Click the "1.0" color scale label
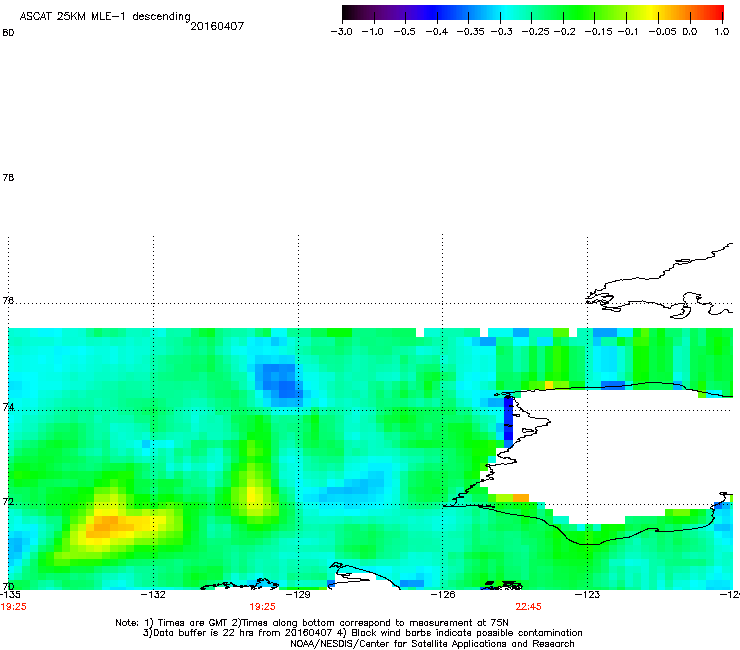Image resolution: width=740 pixels, height=650 pixels. coord(722,32)
